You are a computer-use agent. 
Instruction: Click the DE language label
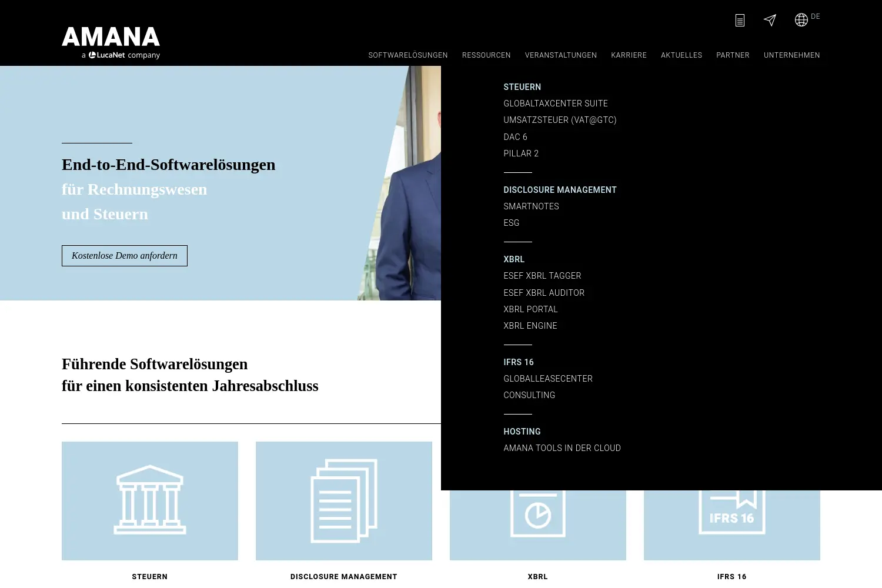point(816,16)
